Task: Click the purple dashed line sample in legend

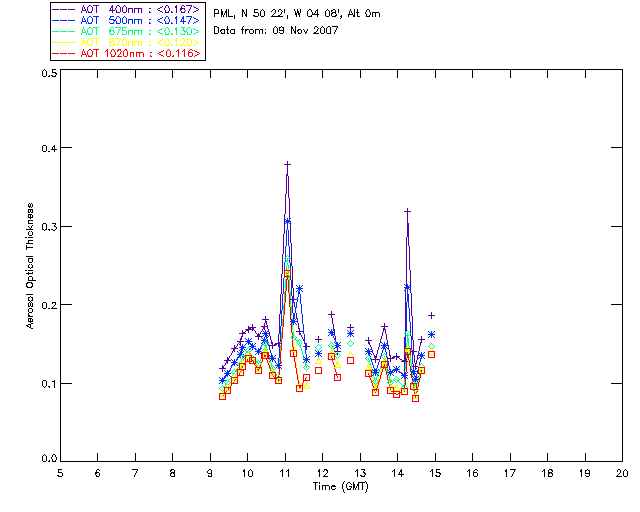Action: (64, 9)
